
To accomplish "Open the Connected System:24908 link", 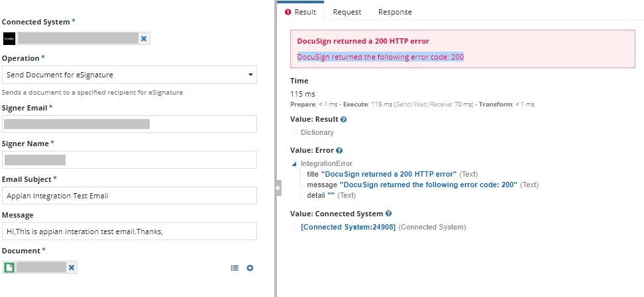I will [x=349, y=227].
